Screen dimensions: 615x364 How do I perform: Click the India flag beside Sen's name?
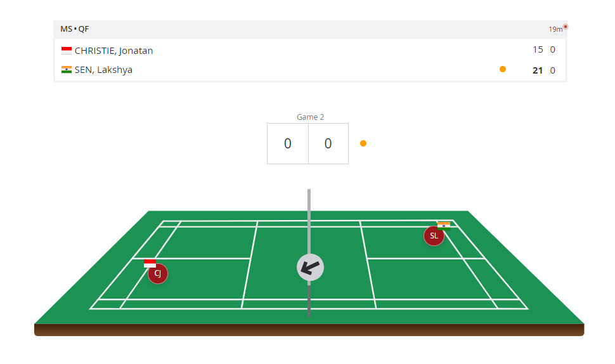(x=67, y=70)
